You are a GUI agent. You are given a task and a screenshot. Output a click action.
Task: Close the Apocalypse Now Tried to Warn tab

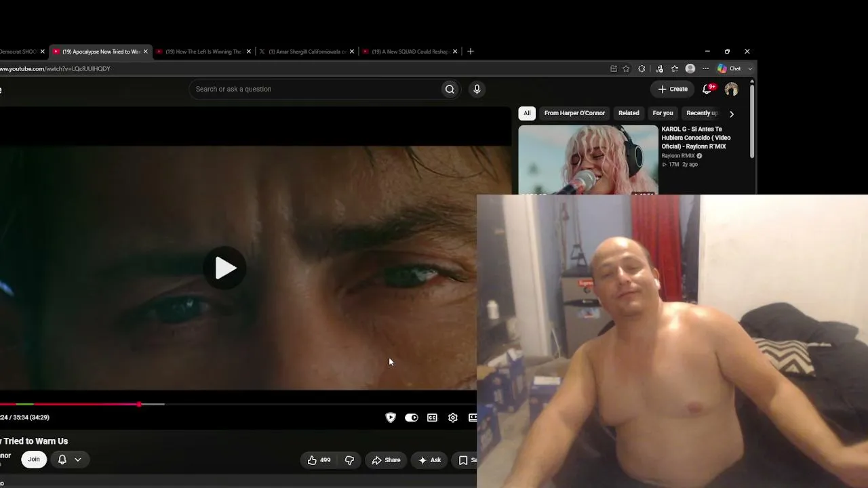145,52
